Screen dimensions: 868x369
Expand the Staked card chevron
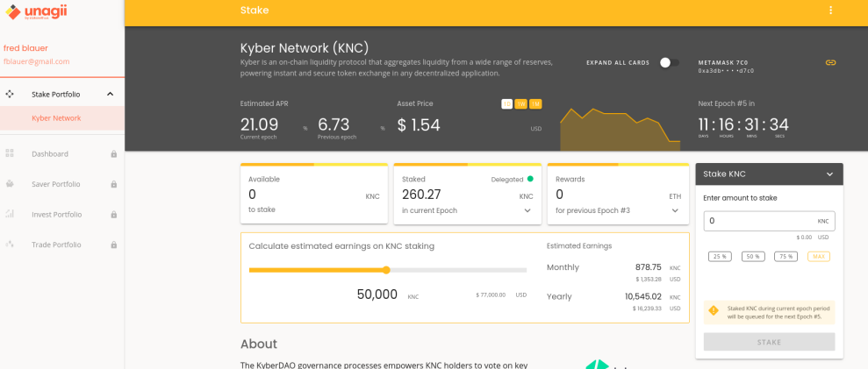527,210
